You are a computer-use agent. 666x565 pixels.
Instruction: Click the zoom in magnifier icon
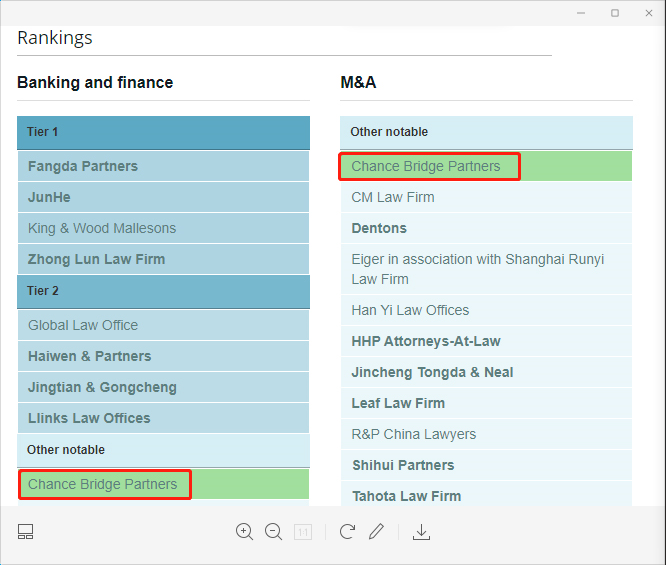tap(244, 532)
